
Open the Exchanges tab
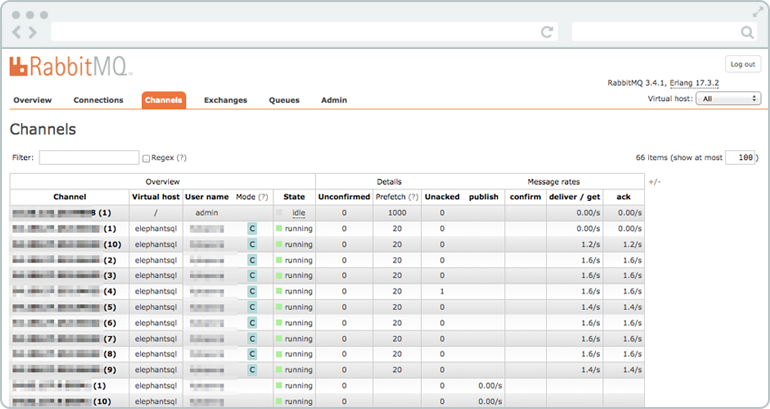coord(226,100)
